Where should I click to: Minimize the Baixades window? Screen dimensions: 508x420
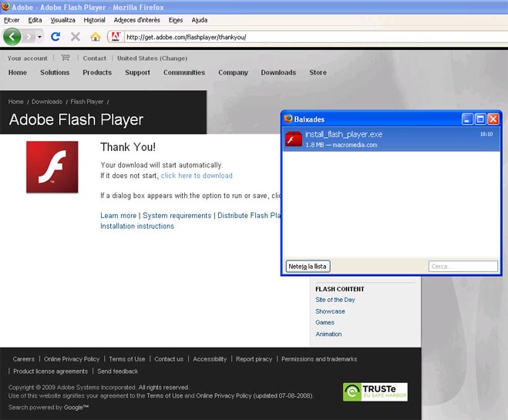(467, 119)
